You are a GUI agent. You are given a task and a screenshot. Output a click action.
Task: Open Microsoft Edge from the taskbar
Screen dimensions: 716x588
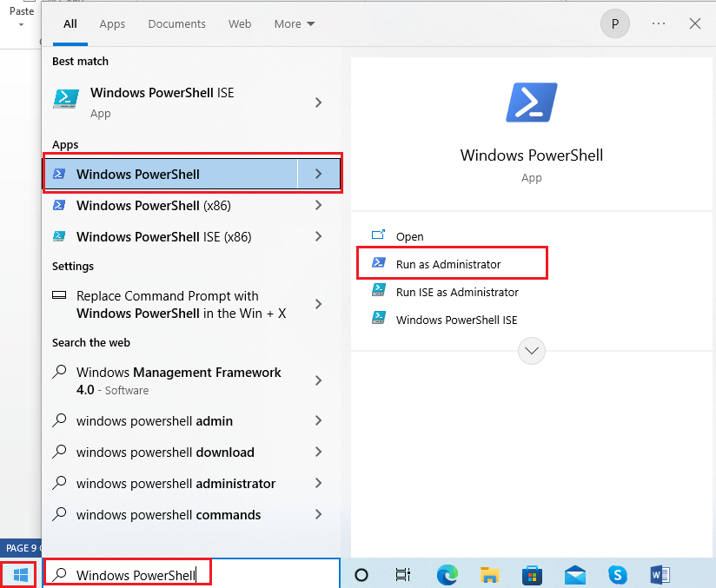point(447,574)
